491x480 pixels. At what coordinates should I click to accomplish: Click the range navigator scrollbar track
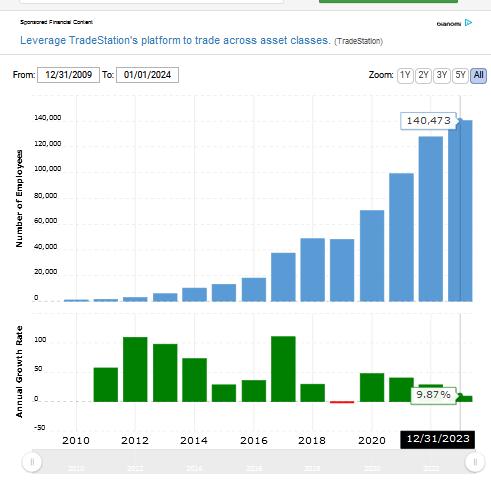[x=253, y=462]
